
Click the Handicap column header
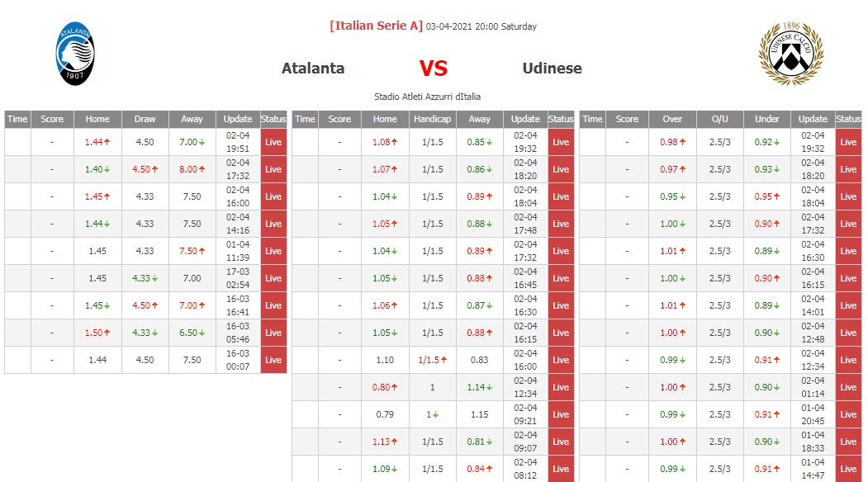click(432, 119)
